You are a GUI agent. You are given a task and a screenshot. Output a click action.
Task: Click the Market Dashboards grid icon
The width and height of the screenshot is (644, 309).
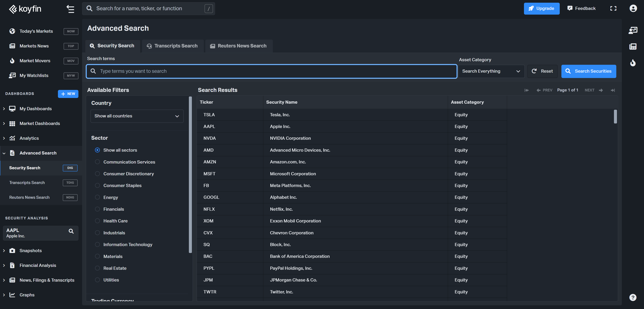pyautogui.click(x=12, y=123)
